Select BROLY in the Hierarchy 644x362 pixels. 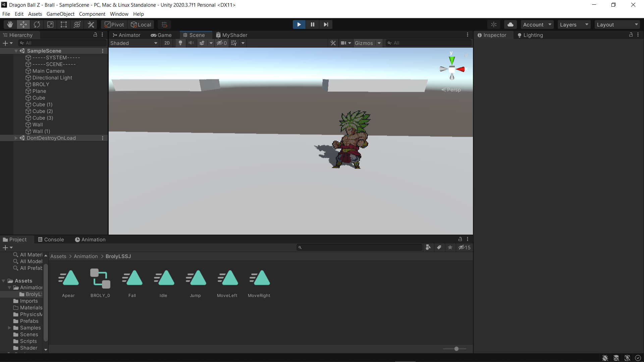click(x=41, y=84)
